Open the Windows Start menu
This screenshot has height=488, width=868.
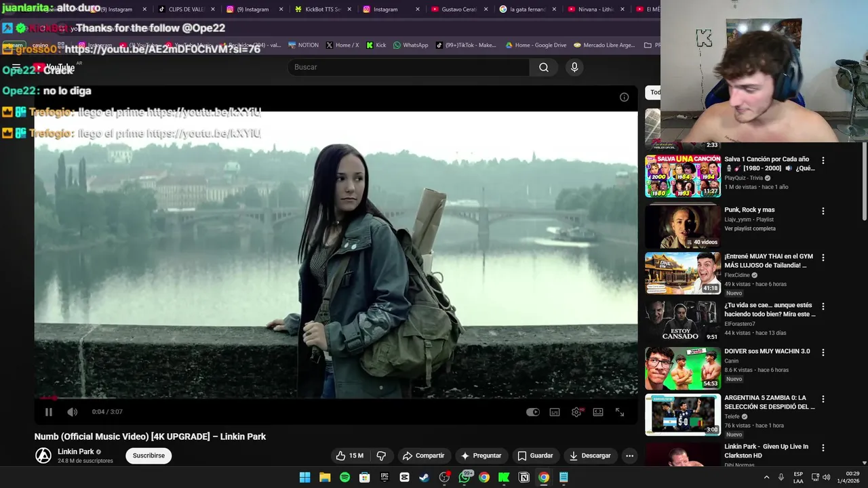coord(305,477)
